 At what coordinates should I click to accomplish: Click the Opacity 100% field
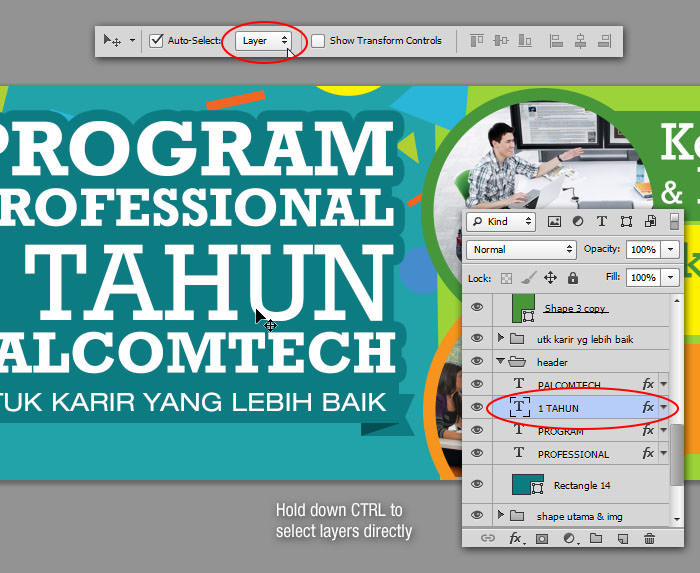pyautogui.click(x=643, y=249)
